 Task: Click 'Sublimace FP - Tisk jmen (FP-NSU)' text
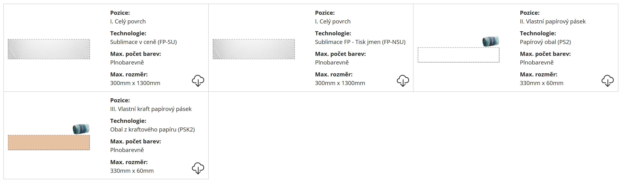tap(360, 42)
